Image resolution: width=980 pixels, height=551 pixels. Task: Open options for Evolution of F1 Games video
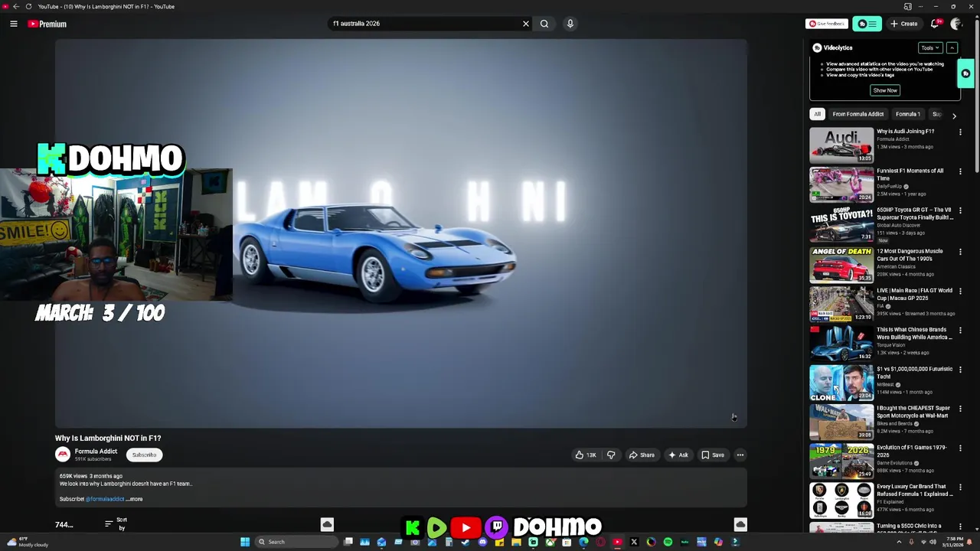960,448
